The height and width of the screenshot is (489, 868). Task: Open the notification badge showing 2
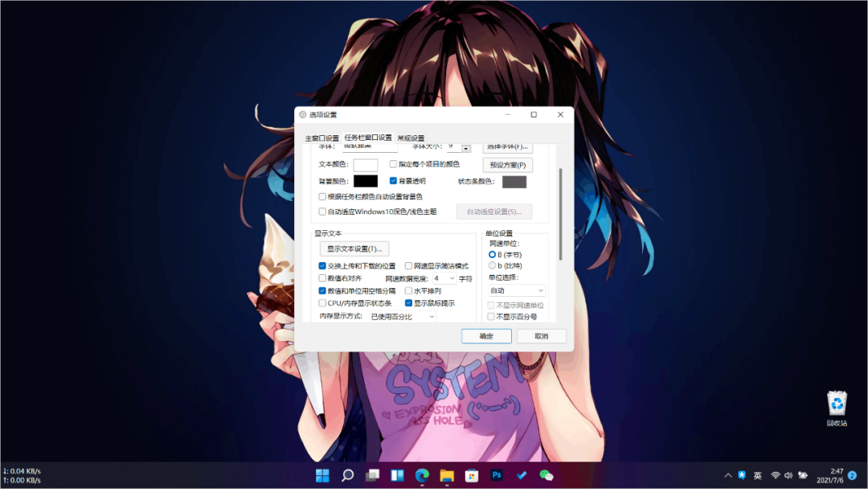853,475
